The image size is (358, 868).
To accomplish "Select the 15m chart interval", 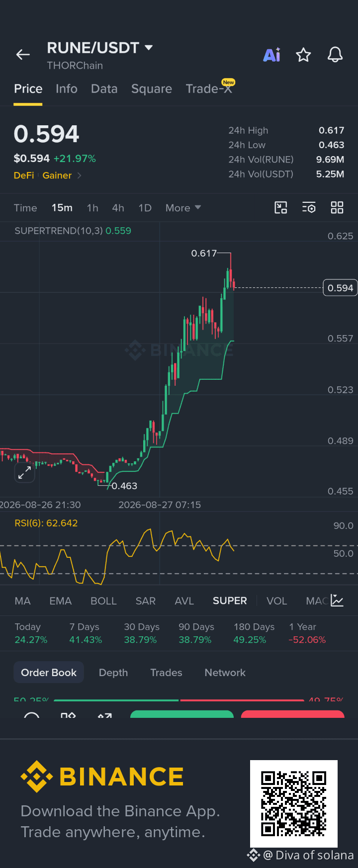I will click(62, 208).
